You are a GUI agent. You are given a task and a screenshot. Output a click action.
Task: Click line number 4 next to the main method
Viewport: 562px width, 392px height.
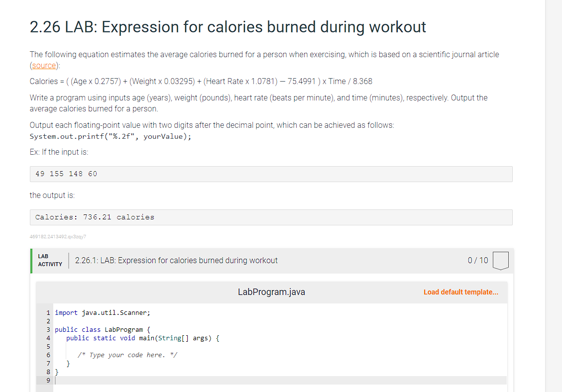coord(48,338)
